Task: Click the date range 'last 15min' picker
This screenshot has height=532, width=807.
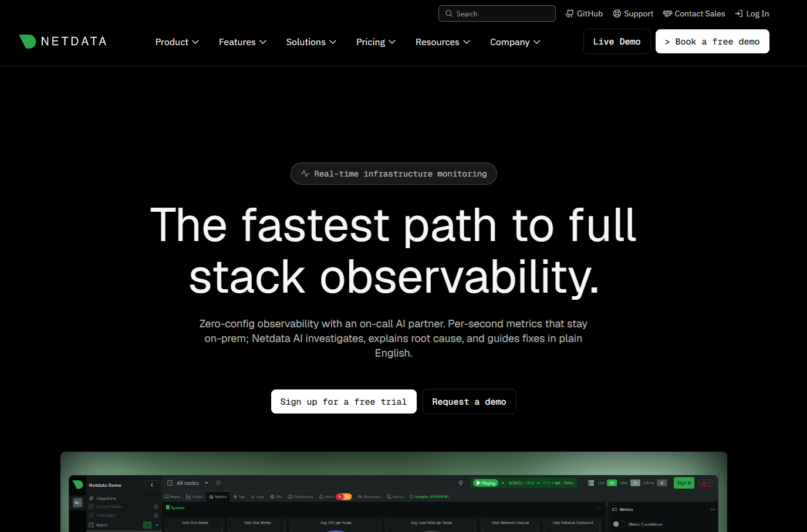Action: point(541,483)
